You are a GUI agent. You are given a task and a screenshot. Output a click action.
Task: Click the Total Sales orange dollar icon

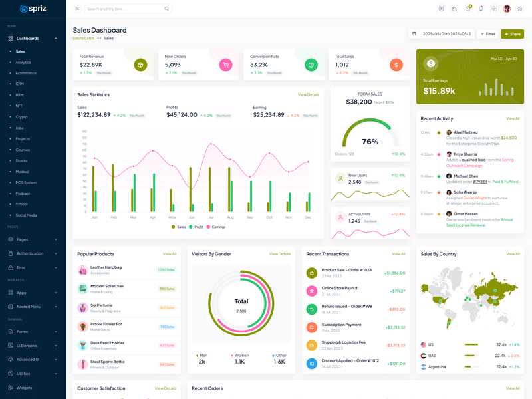click(x=396, y=65)
